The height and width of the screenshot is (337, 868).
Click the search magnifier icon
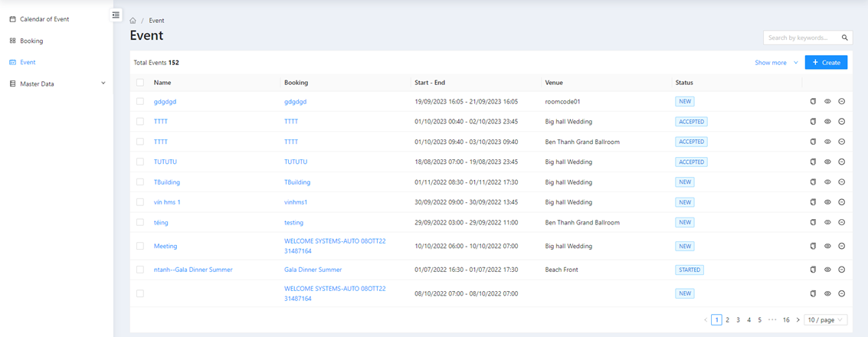(x=845, y=38)
